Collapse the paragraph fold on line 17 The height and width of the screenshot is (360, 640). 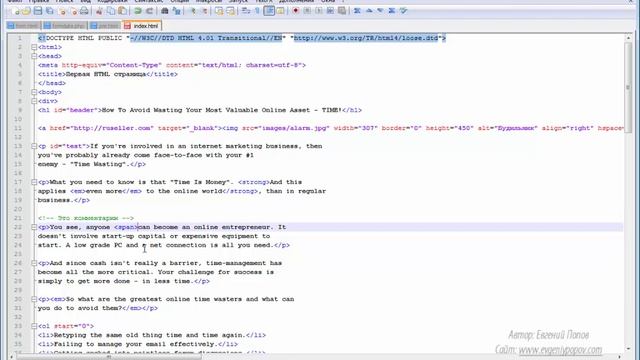[34, 182]
